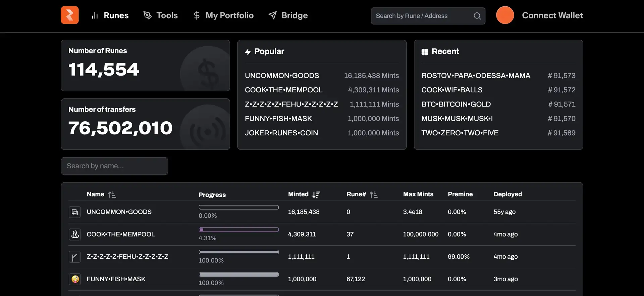Click the orange site logo icon

70,15
